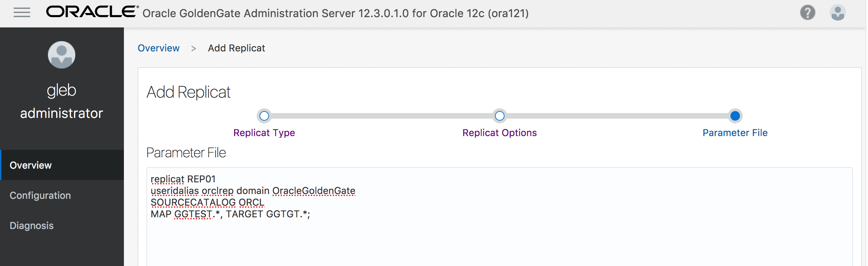Click the Replicat Options wizard label
Image resolution: width=868 pixels, height=266 pixels.
(499, 133)
